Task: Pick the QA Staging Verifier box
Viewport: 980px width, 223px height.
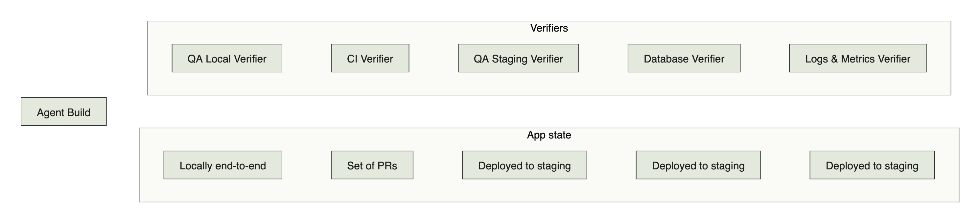Action: pos(518,58)
